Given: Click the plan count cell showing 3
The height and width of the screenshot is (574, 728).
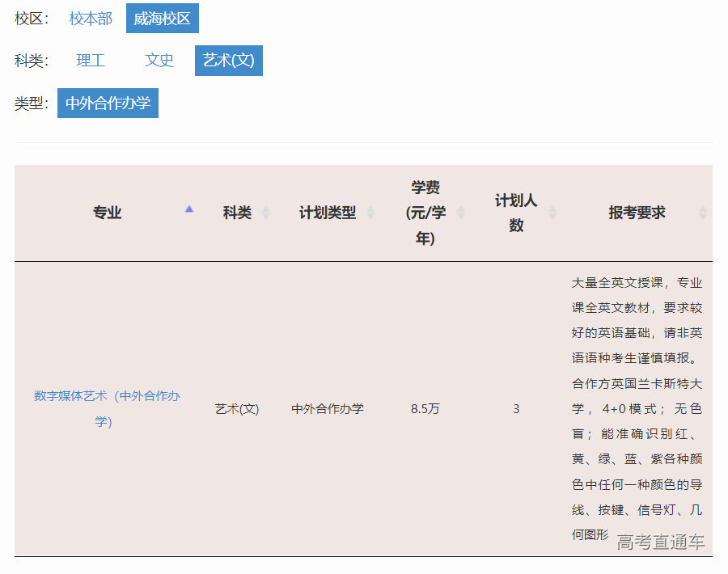Looking at the screenshot, I should coord(515,409).
